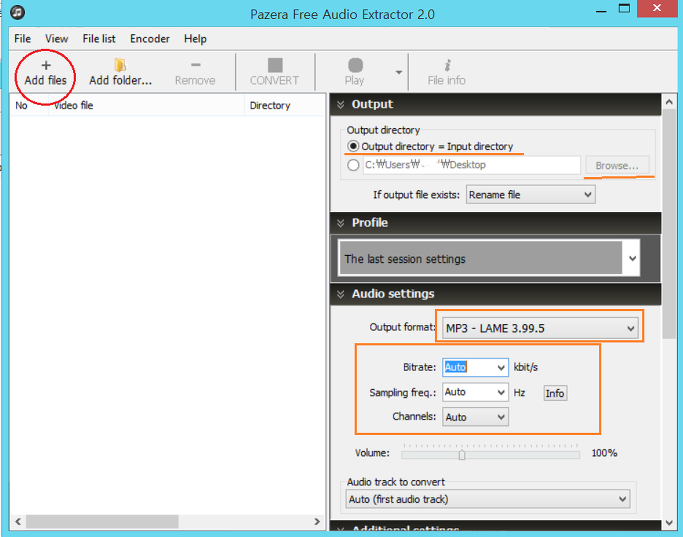Image resolution: width=683 pixels, height=537 pixels.
Task: Click the file list left scroll arrow
Action: pyautogui.click(x=18, y=521)
